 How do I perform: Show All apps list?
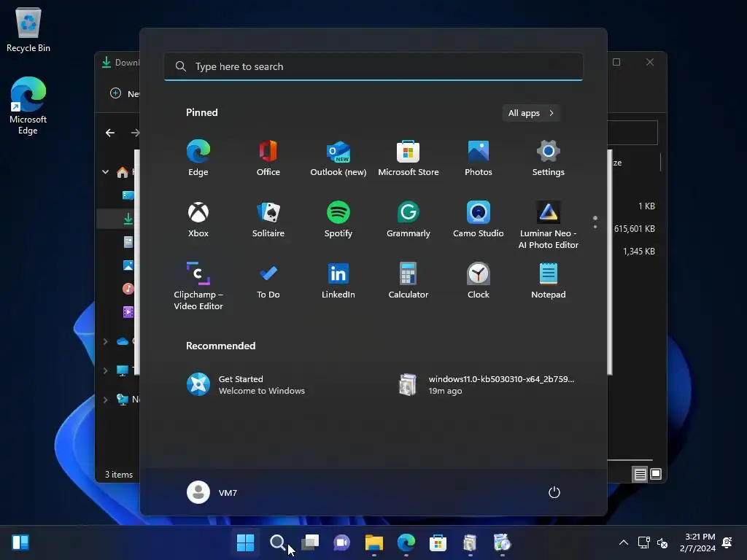tap(531, 113)
